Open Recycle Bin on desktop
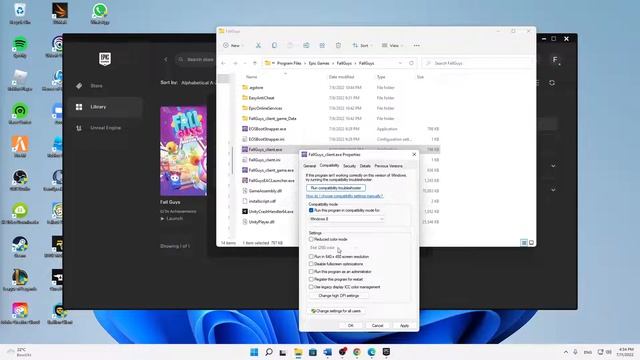The width and height of the screenshot is (640, 360). point(20,13)
